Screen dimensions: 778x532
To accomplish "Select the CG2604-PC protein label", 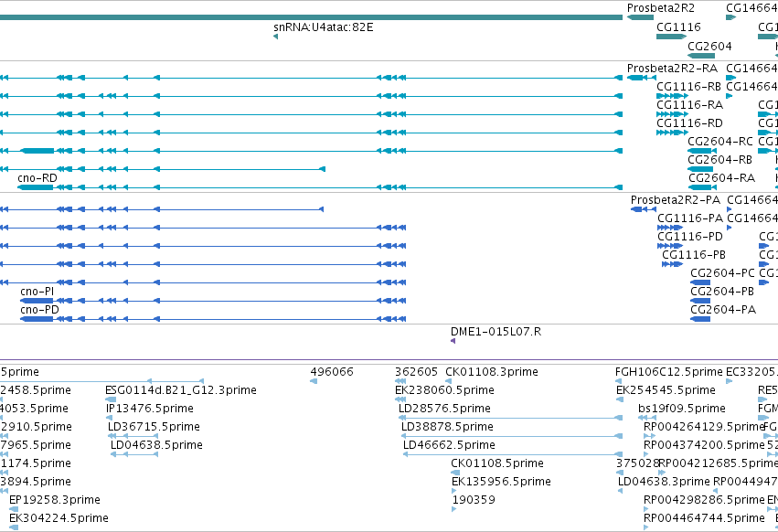I will point(722,273).
